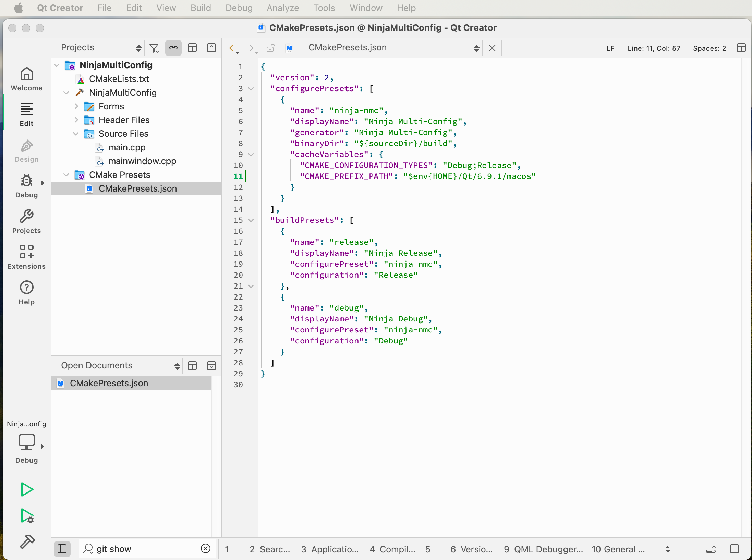
Task: Toggle the right sidebar visibility
Action: (x=734, y=549)
